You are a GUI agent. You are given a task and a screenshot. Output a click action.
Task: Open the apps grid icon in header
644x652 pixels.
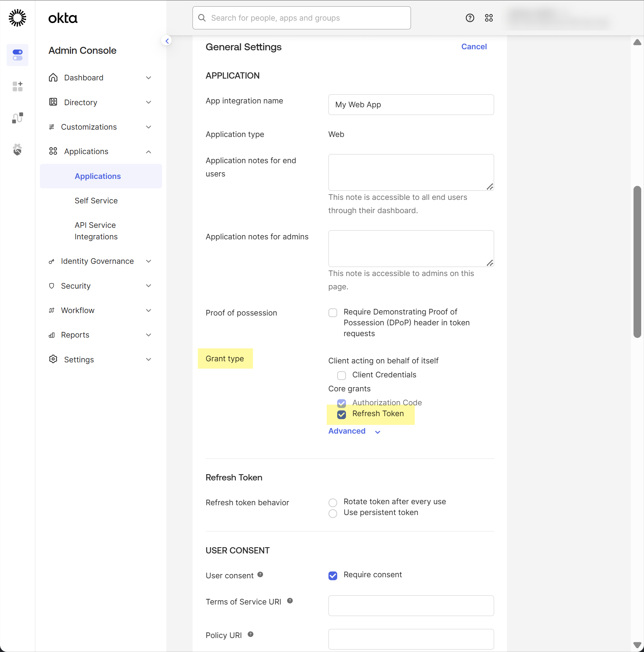click(489, 18)
